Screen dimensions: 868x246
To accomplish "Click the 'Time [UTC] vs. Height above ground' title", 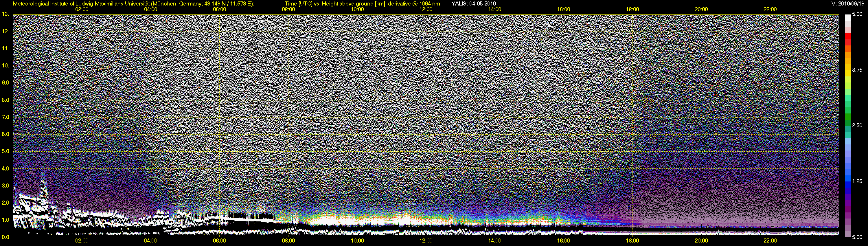I will 362,4.
